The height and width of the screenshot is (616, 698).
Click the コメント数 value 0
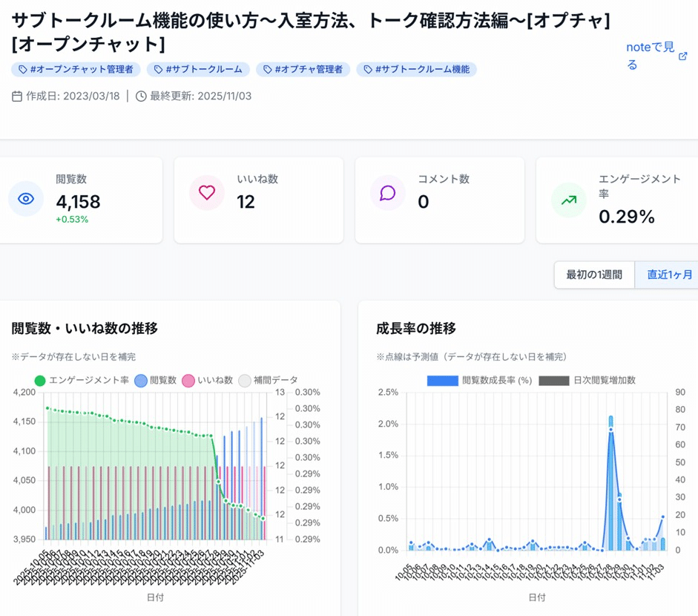424,202
